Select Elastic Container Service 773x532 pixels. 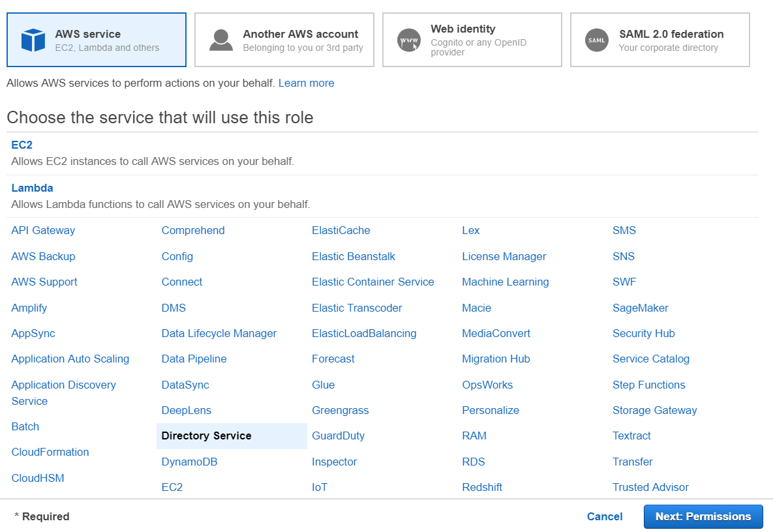[x=372, y=282]
